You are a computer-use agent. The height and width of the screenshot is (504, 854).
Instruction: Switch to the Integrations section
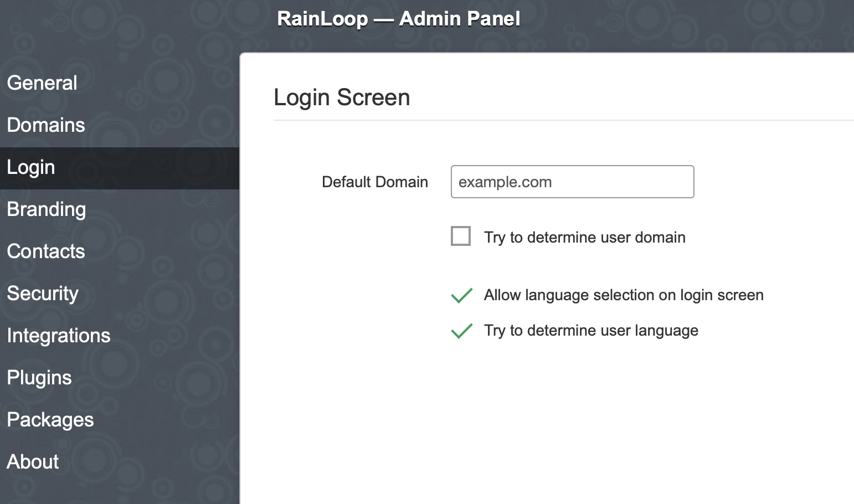59,336
